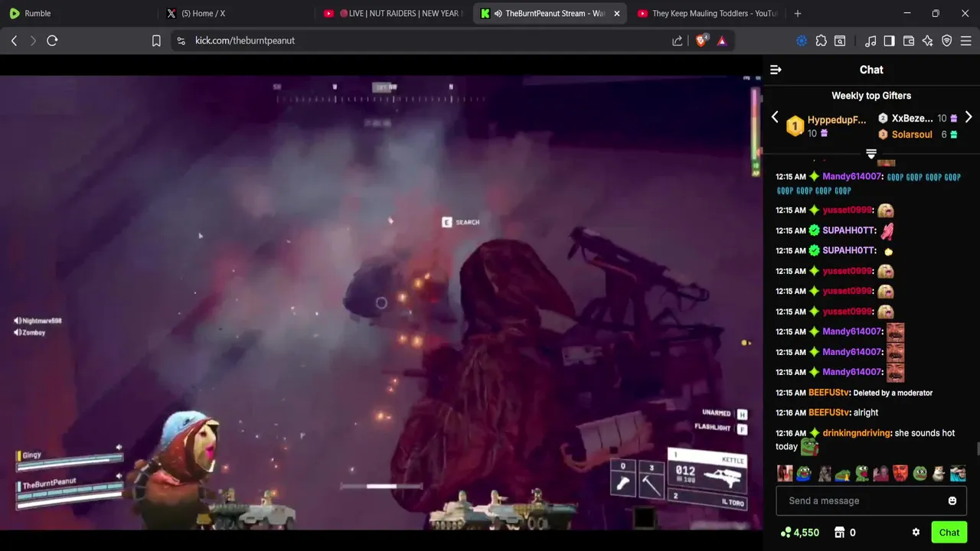Insert the waving man quick emote
980x551 pixels.
[x=880, y=474]
